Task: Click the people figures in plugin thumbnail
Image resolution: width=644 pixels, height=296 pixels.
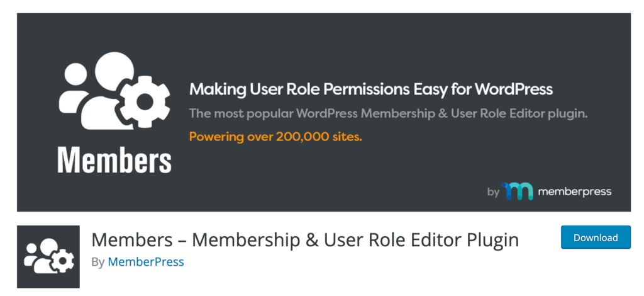Action: tap(42, 256)
